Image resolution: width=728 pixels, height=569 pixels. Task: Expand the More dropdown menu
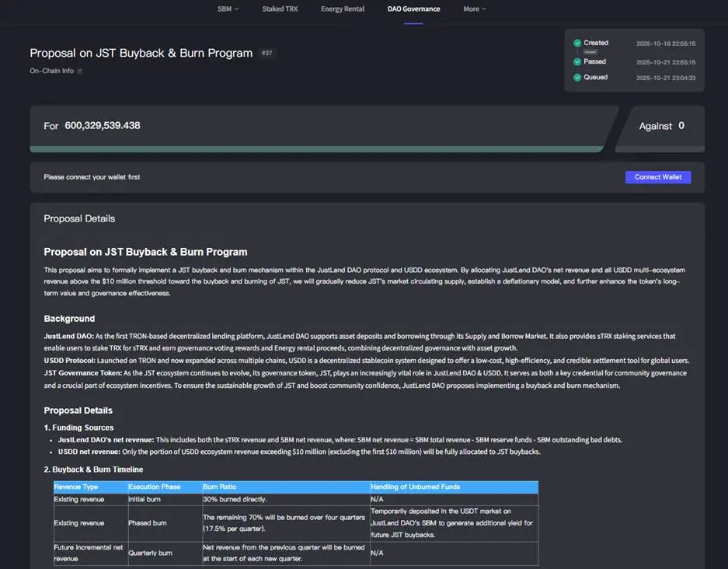474,9
